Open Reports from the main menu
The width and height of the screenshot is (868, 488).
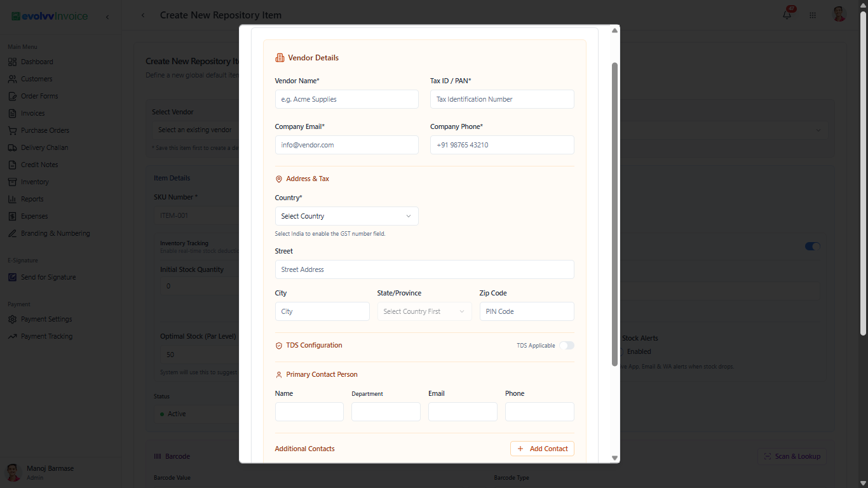[32, 199]
